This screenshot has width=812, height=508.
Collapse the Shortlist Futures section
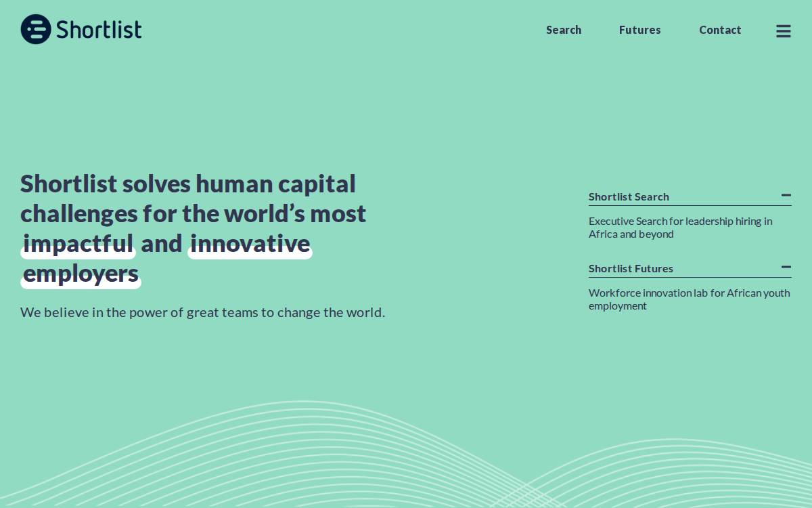pyautogui.click(x=786, y=268)
